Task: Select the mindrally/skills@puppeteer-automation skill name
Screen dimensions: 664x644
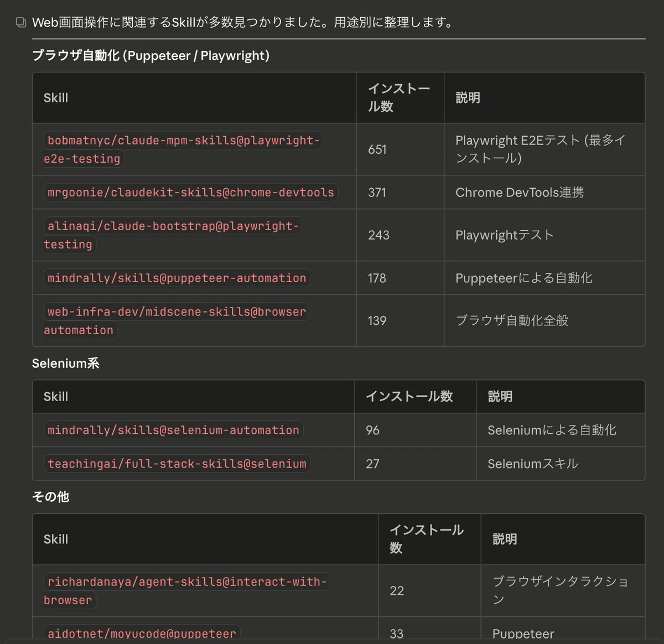Action: tap(177, 278)
